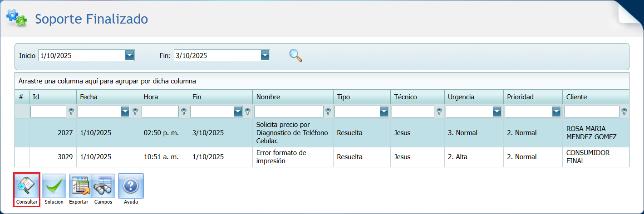Click the filter icon next to Técnico filter
The height and width of the screenshot is (214, 644).
tap(439, 112)
